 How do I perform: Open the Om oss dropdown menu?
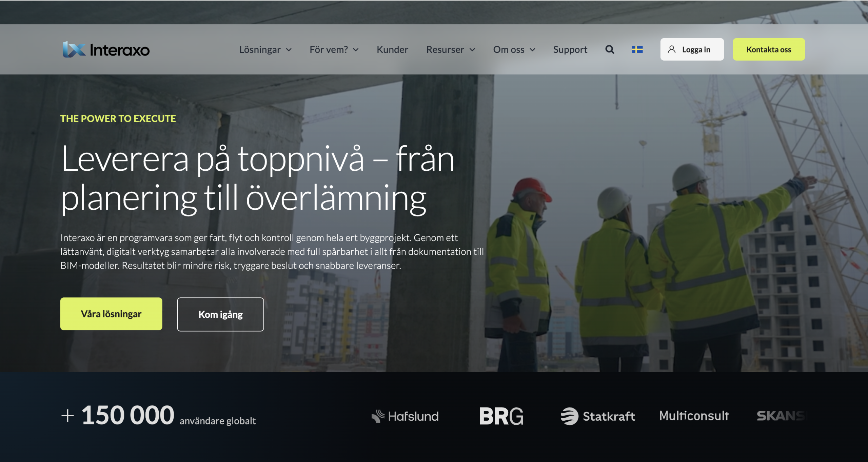coord(514,49)
